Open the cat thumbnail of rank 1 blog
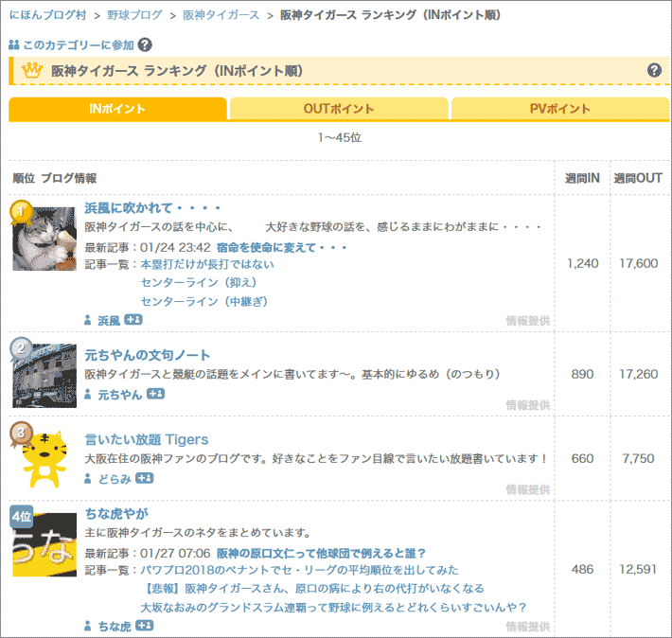 (x=44, y=239)
